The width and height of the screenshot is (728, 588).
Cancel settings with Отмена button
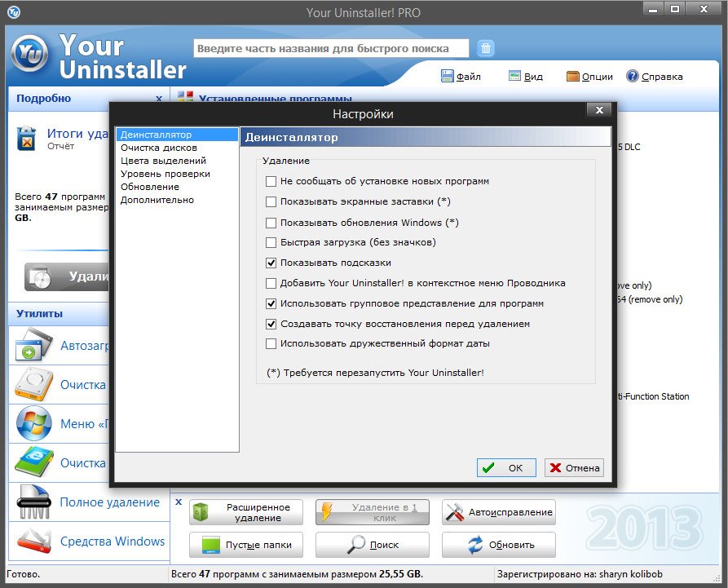point(574,467)
